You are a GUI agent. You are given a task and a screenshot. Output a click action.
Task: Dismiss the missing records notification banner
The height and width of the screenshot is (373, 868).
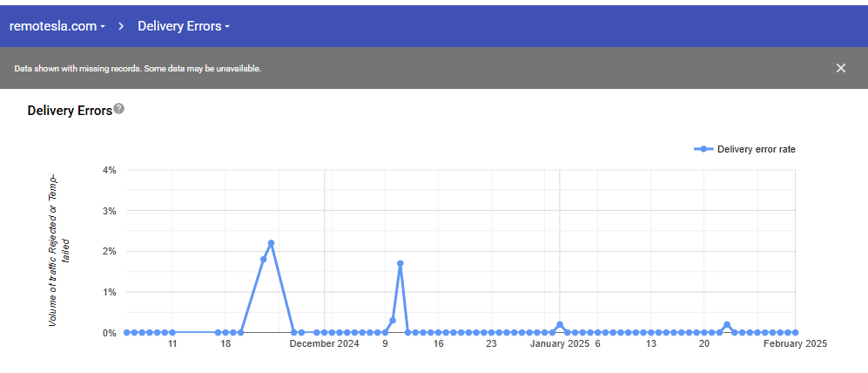[840, 68]
